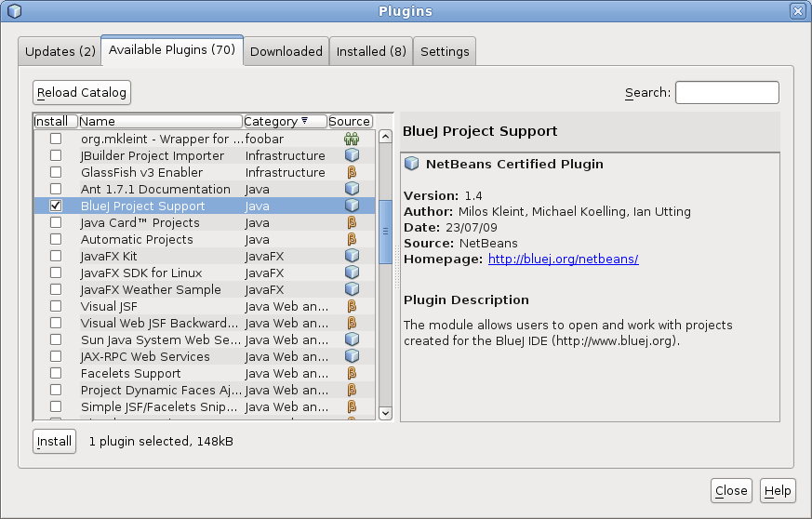Click source cube icon for JBuilder Project Importer
This screenshot has width=812, height=519.
pyautogui.click(x=353, y=155)
